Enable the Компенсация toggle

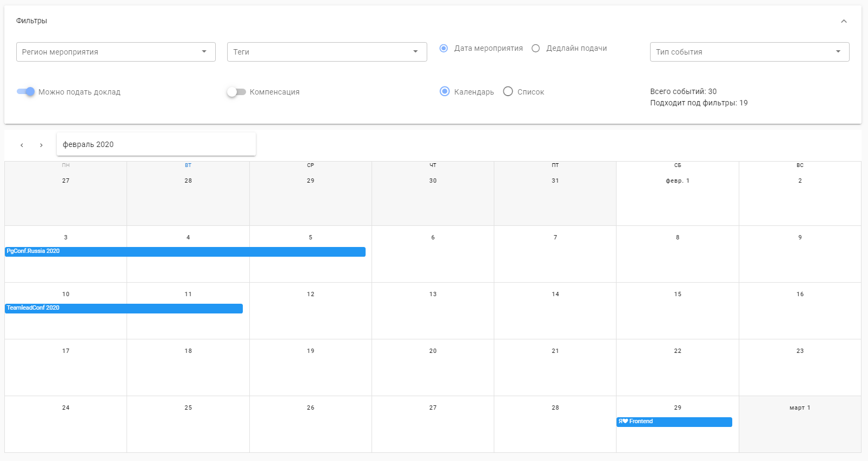[x=236, y=92]
